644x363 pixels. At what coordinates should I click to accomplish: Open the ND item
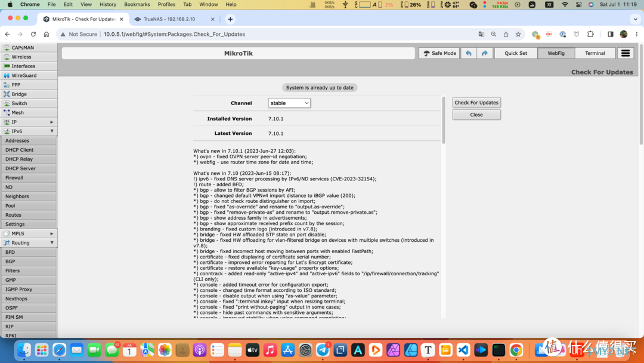pyautogui.click(x=29, y=187)
